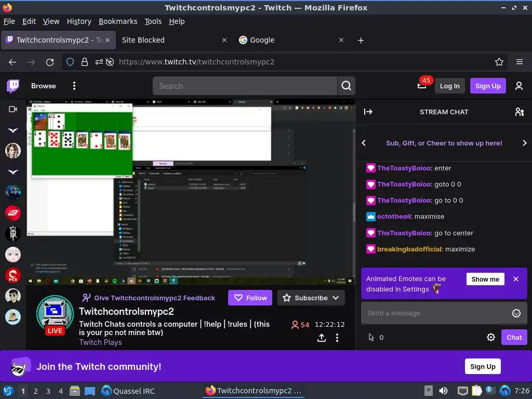
Task: Open stream more options vertical dots
Action: pyautogui.click(x=337, y=338)
